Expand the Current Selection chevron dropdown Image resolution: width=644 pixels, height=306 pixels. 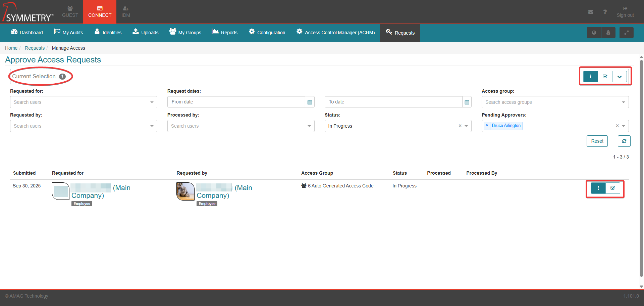coord(619,77)
